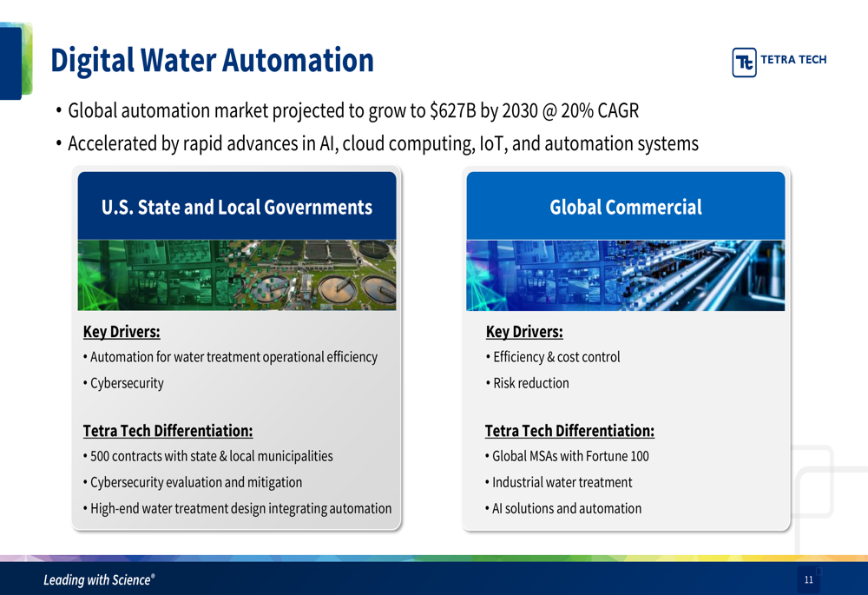The image size is (868, 595).
Task: Click the Tetra Tech logo icon
Action: click(x=744, y=63)
